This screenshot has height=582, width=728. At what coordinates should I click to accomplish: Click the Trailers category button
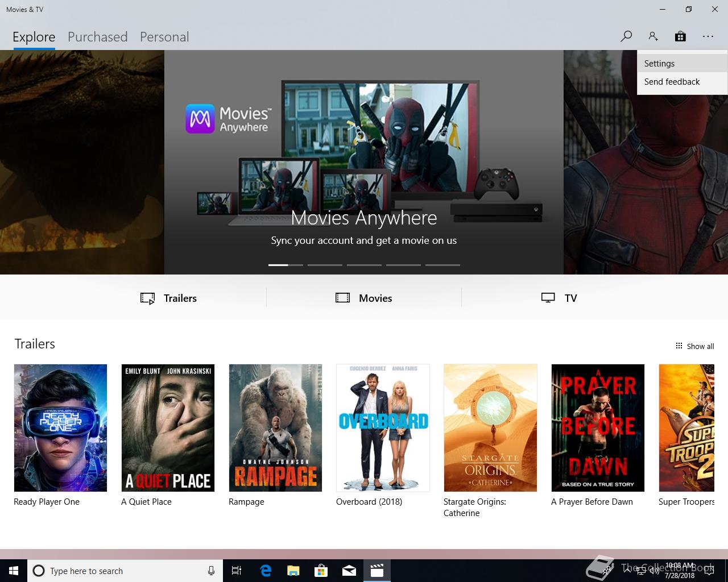point(168,298)
